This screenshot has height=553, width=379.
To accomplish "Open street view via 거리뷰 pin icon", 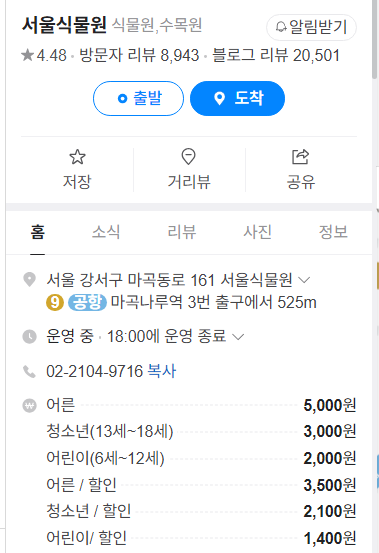I will 189,157.
